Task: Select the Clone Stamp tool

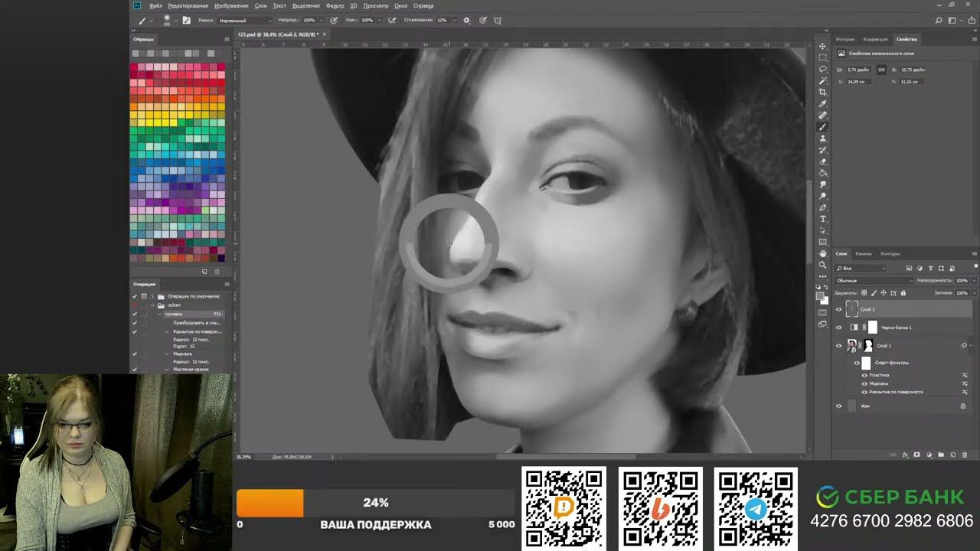Action: click(823, 139)
